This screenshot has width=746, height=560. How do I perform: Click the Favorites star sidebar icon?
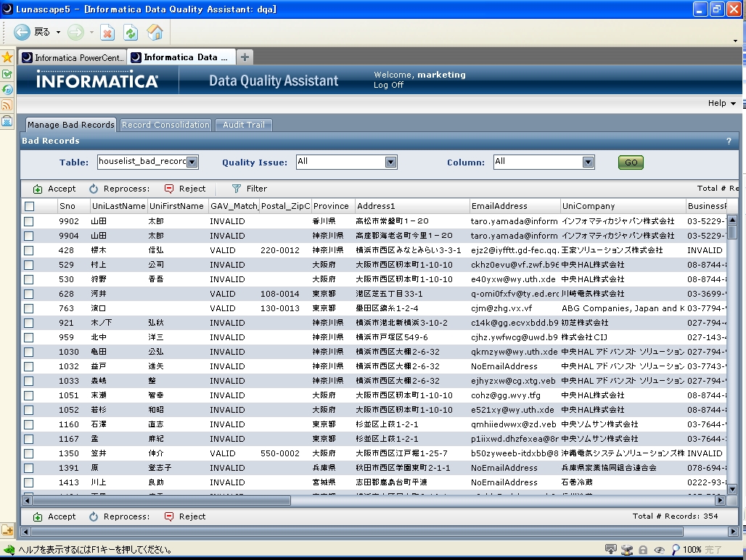7,57
